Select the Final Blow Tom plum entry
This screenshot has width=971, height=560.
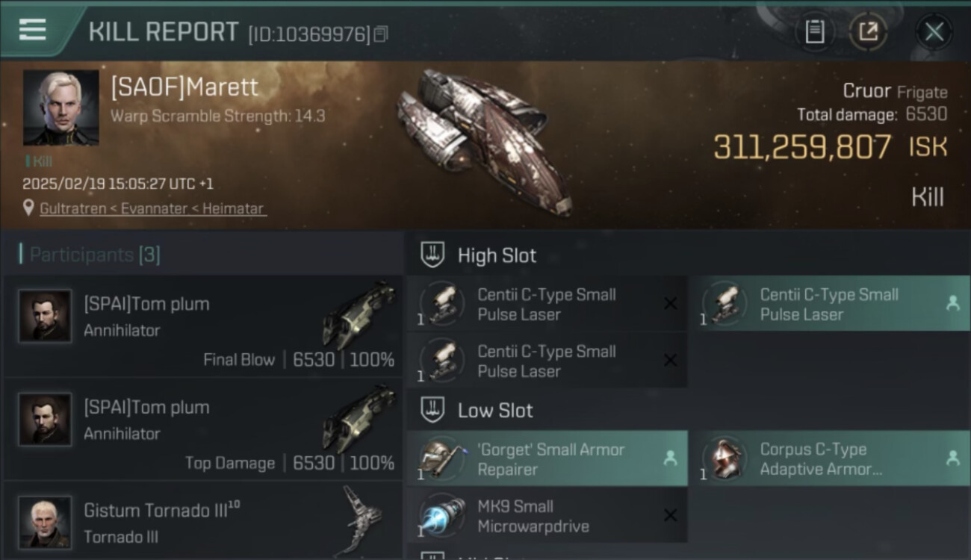pyautogui.click(x=202, y=326)
